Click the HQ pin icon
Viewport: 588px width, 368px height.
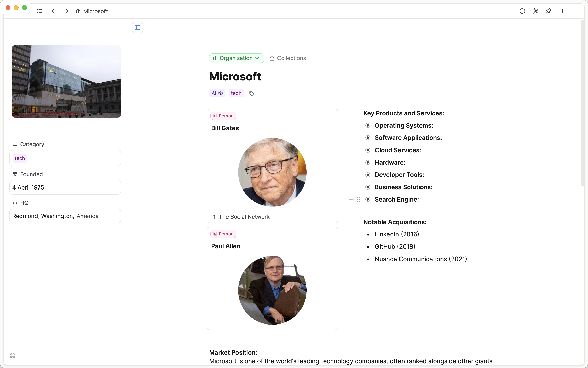15,203
